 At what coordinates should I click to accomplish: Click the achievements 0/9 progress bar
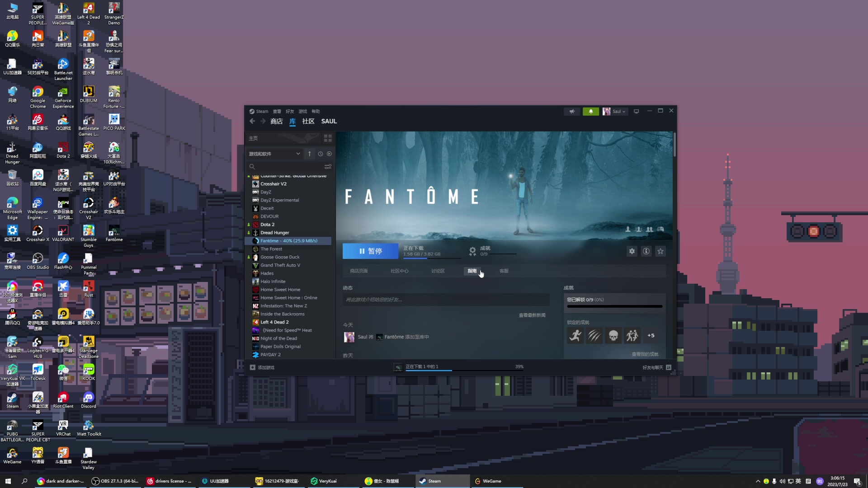tap(614, 306)
